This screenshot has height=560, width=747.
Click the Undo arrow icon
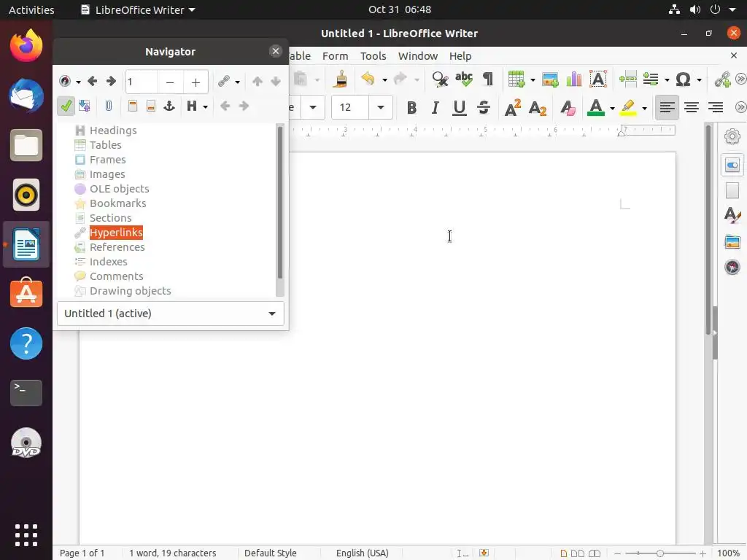(368, 79)
